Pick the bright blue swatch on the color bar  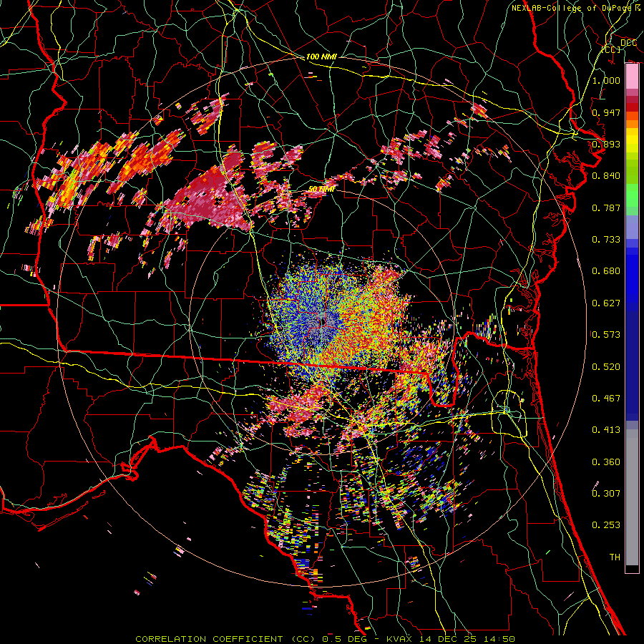(x=632, y=279)
